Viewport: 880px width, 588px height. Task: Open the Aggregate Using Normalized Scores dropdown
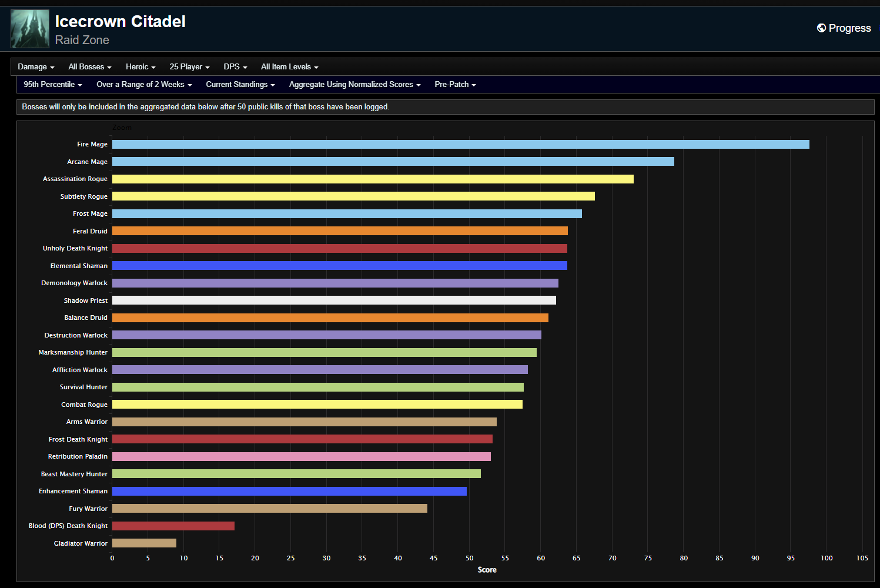pyautogui.click(x=354, y=84)
